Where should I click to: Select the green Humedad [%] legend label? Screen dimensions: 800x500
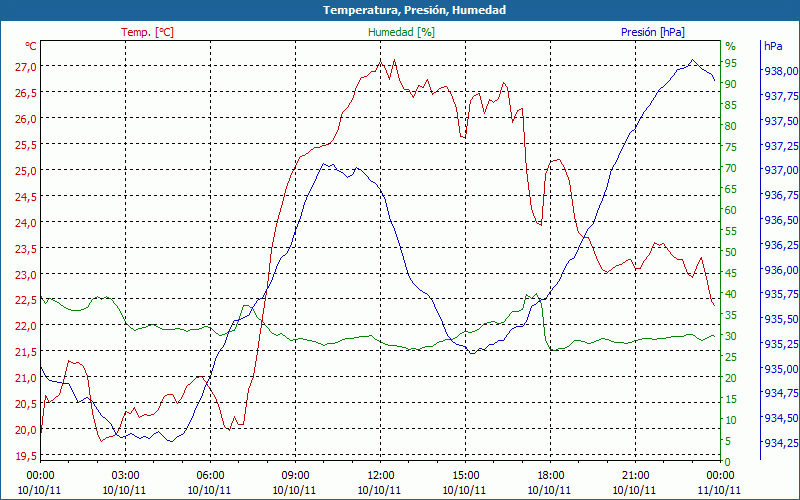coord(401,32)
